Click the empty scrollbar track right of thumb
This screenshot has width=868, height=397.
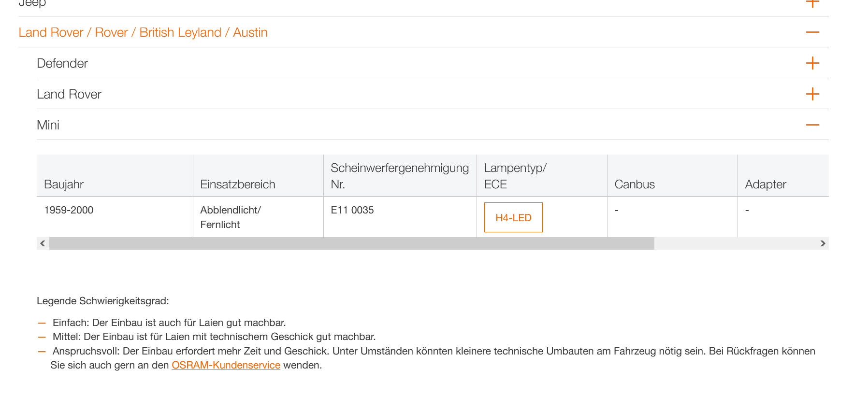click(x=735, y=243)
